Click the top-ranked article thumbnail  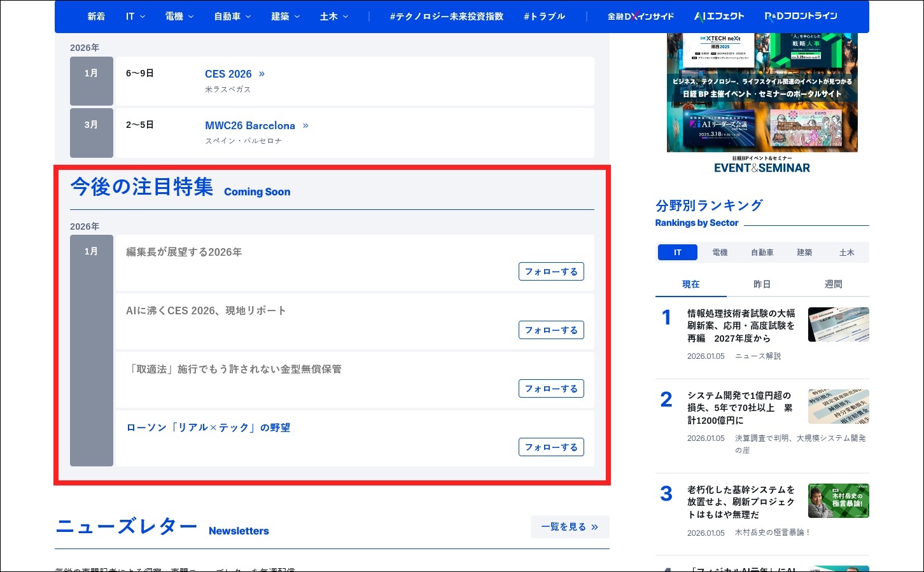tap(838, 324)
